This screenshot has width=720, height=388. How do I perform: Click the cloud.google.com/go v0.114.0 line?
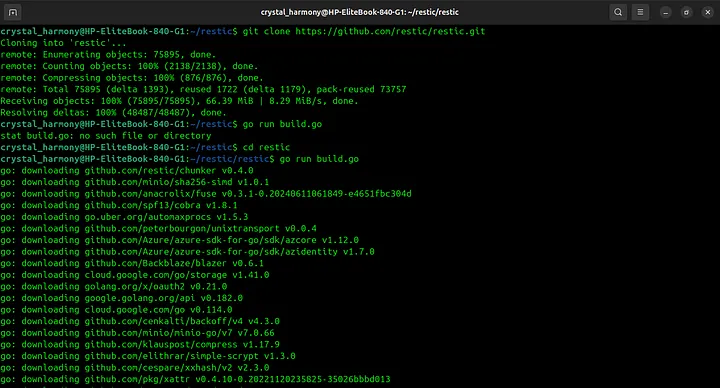(x=116, y=309)
